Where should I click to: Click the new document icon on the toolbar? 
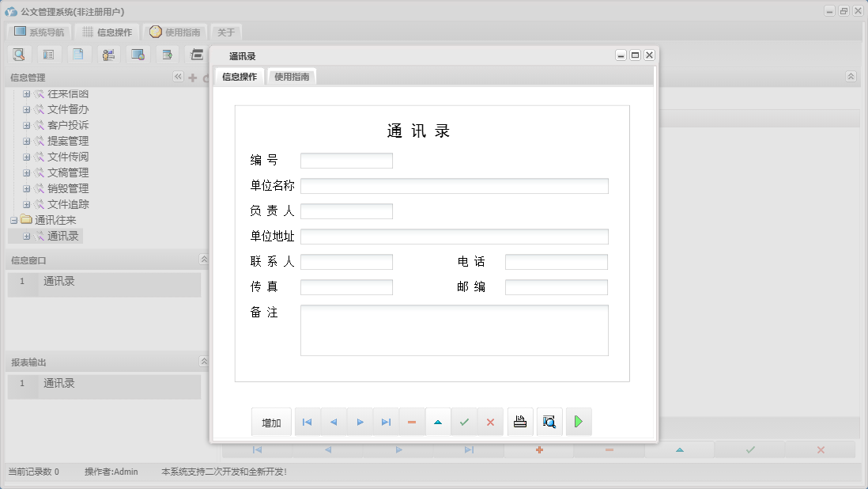77,54
